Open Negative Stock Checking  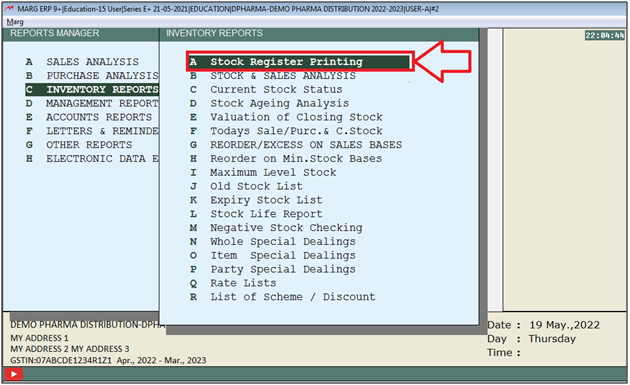(286, 227)
